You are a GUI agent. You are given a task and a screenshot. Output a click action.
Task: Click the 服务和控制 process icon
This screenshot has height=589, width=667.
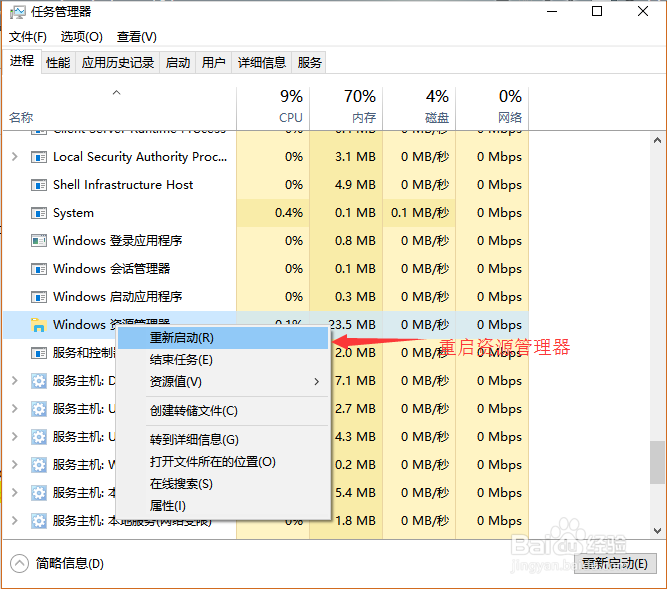pyautogui.click(x=39, y=353)
